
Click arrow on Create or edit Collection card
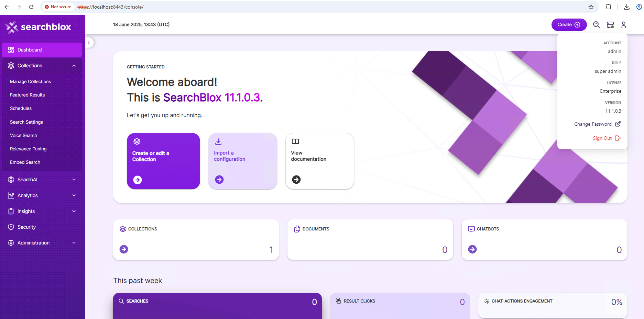138,180
